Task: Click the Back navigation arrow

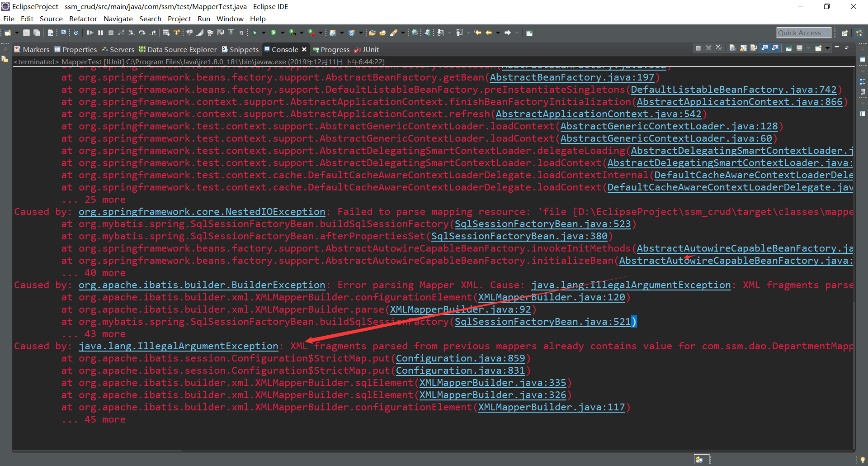Action: pyautogui.click(x=489, y=33)
